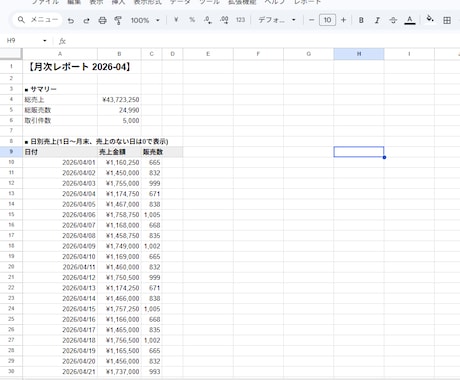460x380 pixels.
Task: Click the ■ サマリー cell
Action: 60,89
